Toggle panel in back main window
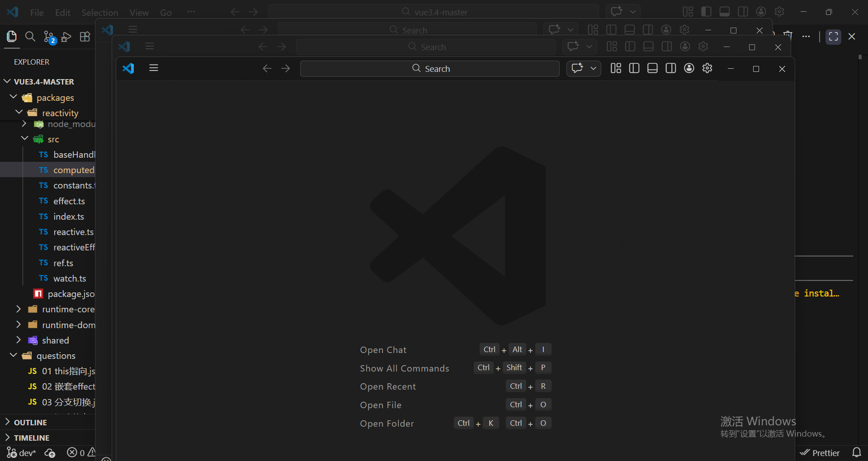868x461 pixels. 725,12
